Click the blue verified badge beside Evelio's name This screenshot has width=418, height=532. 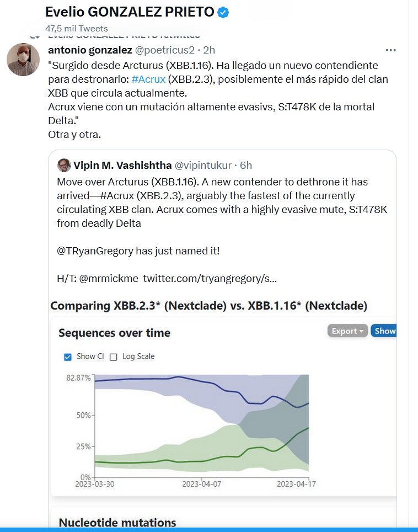223,12
